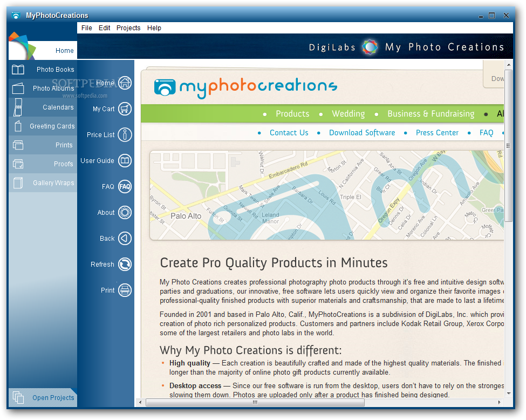Go back with Back arrow icon
The height and width of the screenshot is (420, 526).
[125, 239]
